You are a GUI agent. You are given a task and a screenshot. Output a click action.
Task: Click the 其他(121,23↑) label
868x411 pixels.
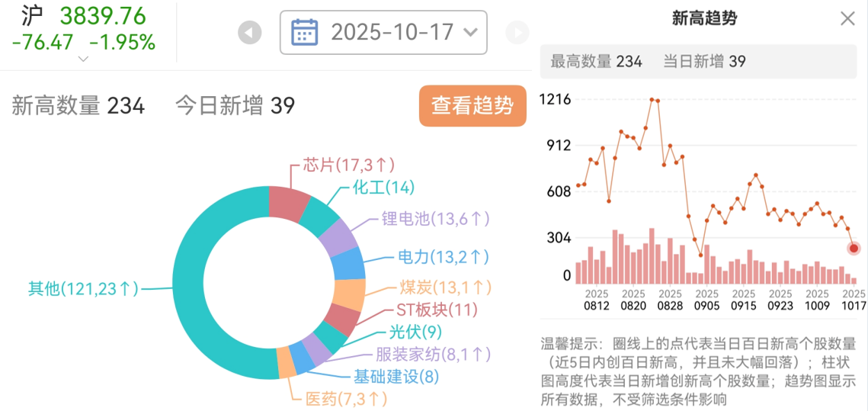[x=83, y=288]
